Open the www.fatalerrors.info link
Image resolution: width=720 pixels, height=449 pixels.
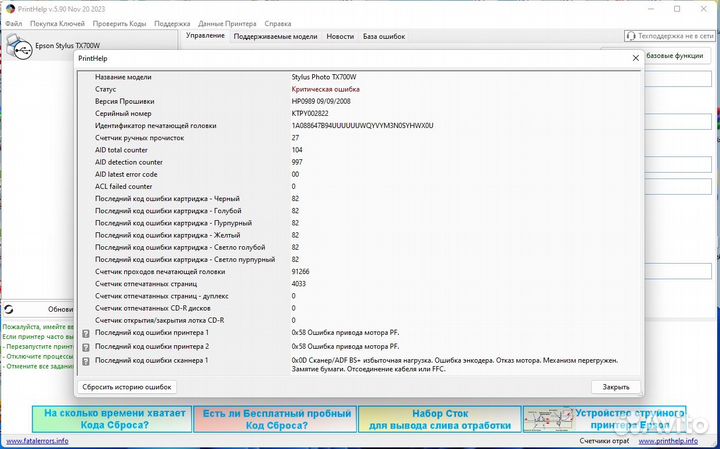click(36, 441)
